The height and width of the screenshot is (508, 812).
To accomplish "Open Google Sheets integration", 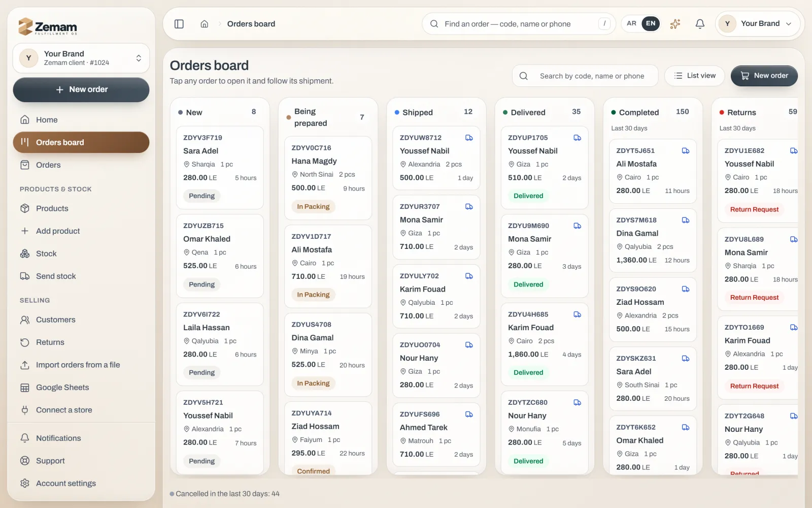I will click(81, 388).
